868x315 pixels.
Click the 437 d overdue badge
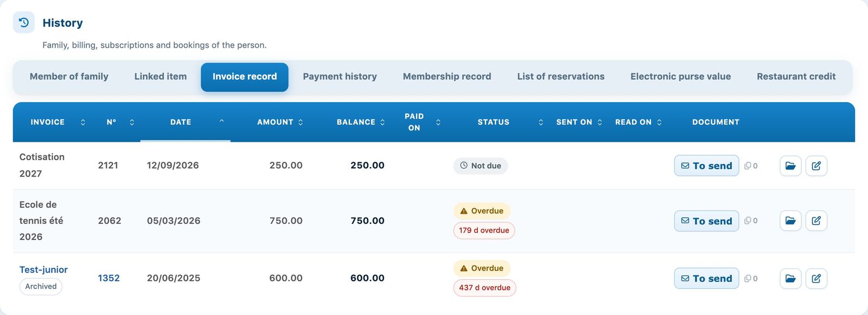point(484,288)
